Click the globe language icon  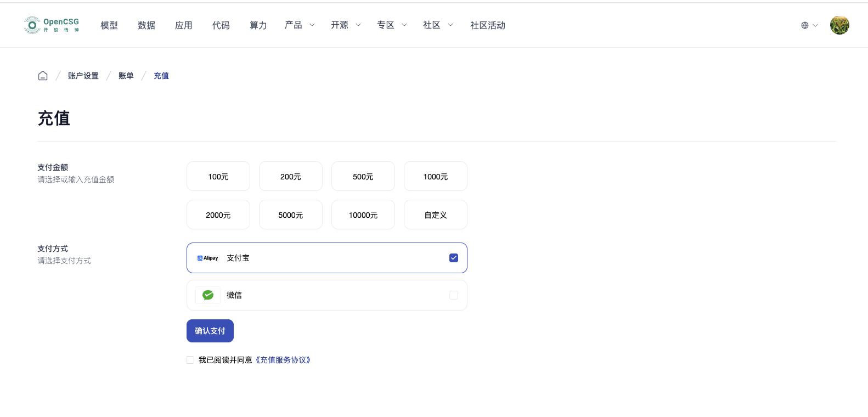click(804, 25)
